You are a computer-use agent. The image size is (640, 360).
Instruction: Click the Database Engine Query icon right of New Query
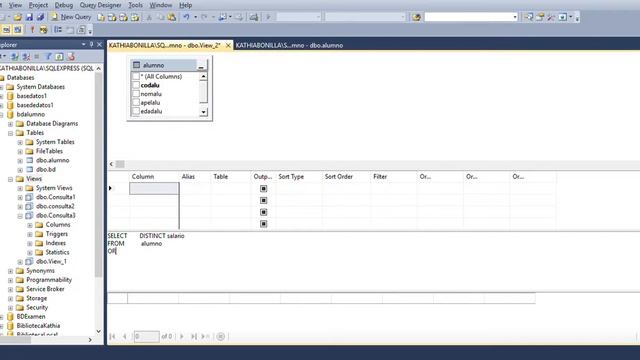[101, 17]
